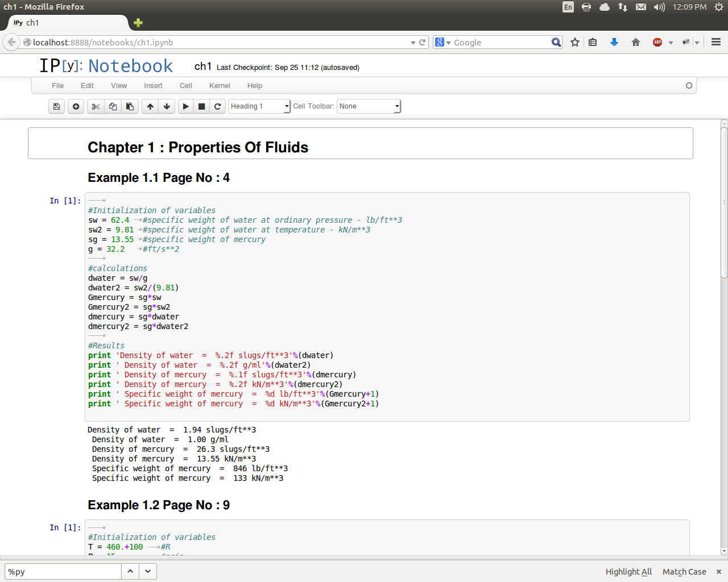Restart the kernel using the refresh icon
The height and width of the screenshot is (582, 728).
tap(217, 106)
